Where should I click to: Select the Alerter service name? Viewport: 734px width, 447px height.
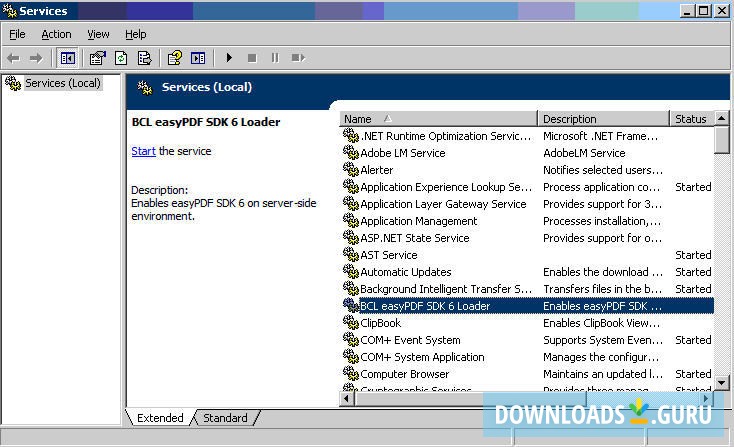coord(377,170)
